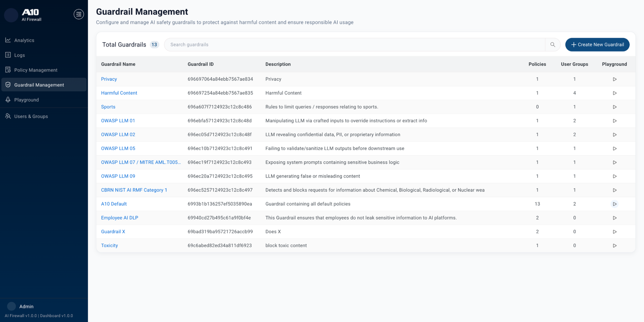Open Users & Groups in the sidebar
The image size is (644, 322).
pos(31,116)
